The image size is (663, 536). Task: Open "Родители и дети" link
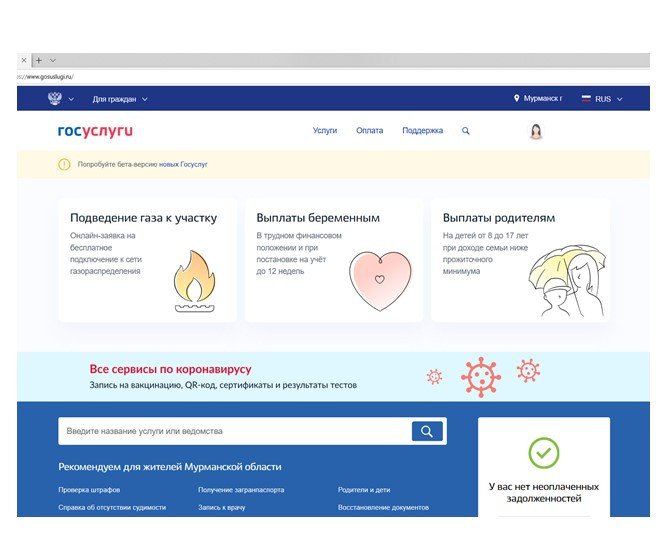(364, 490)
